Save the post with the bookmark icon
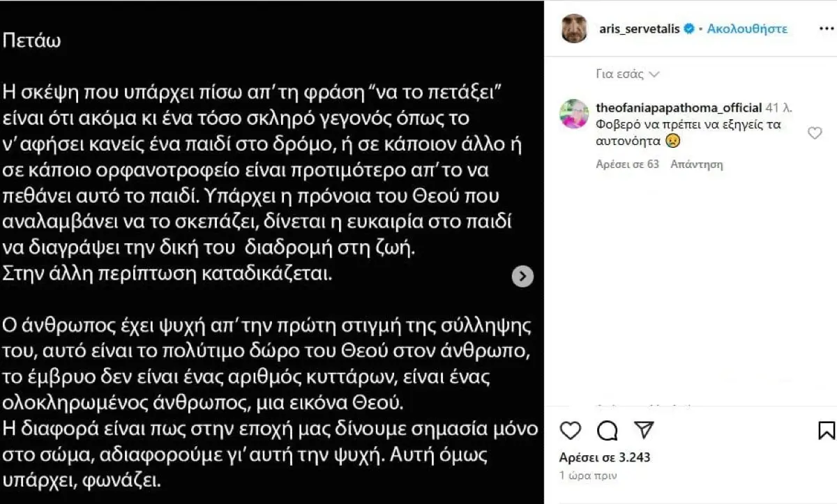Image resolution: width=837 pixels, height=504 pixels. (x=827, y=431)
